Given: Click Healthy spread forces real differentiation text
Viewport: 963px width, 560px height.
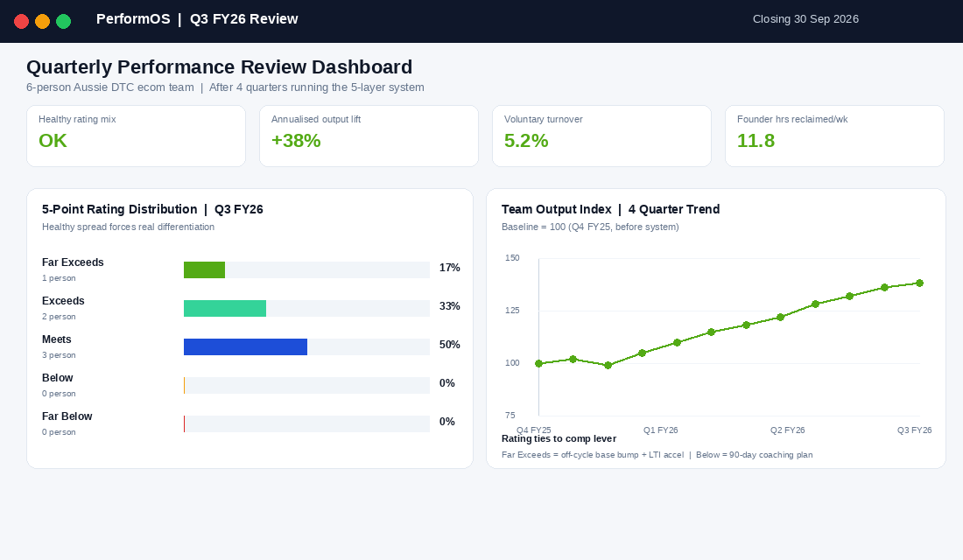Looking at the screenshot, I should tap(129, 227).
